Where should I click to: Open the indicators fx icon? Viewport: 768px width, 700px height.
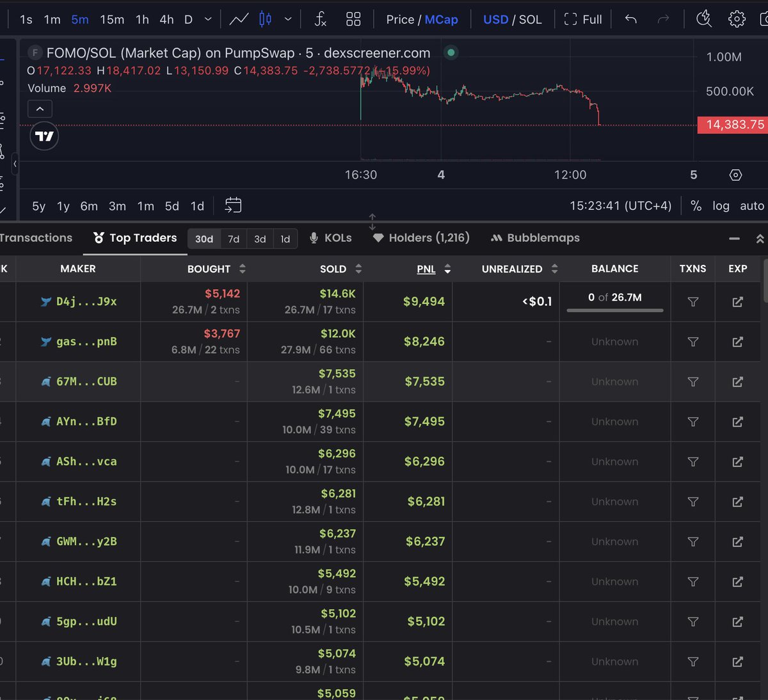[320, 19]
